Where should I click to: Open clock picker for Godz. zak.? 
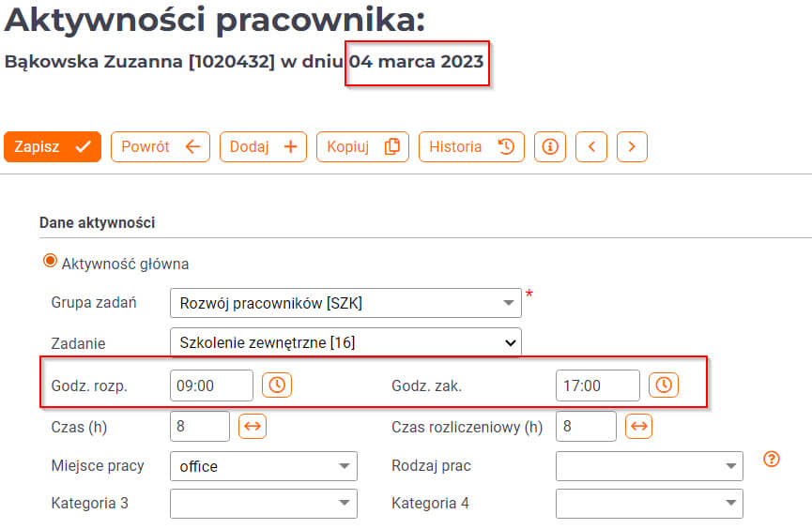[664, 385]
